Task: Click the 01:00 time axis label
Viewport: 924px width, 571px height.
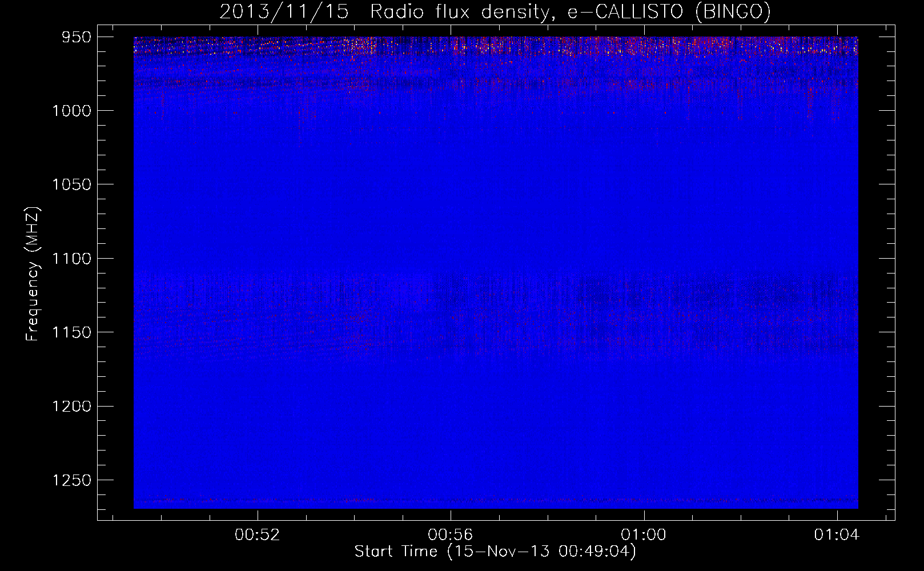Action: 644,535
